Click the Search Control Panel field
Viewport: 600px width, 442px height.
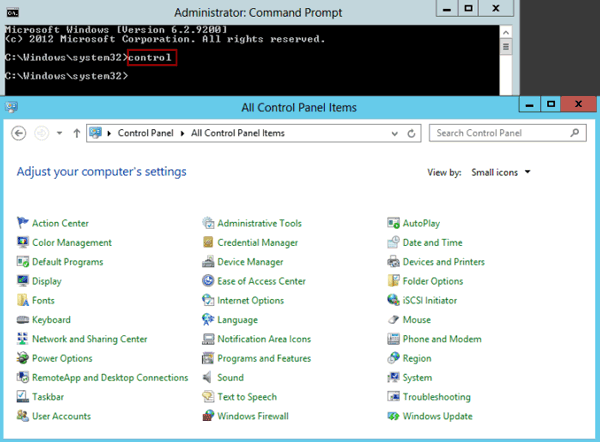[507, 133]
